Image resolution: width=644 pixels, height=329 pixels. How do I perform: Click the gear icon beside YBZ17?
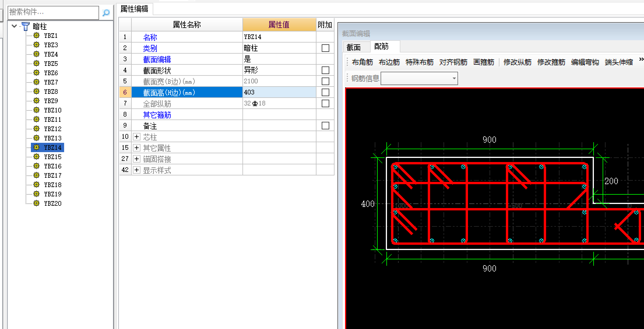(36, 175)
